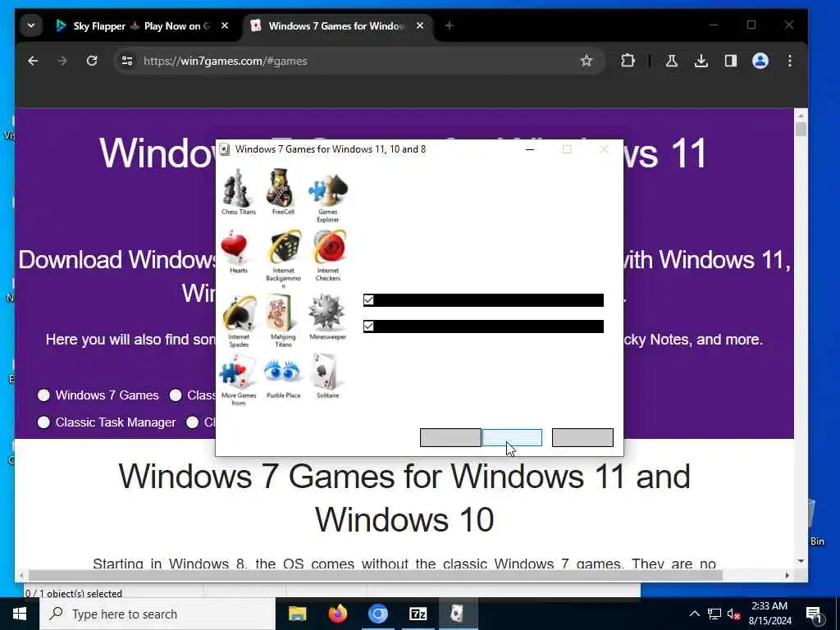The image size is (840, 630).
Task: Bookmark this page with the star icon
Action: coord(587,61)
